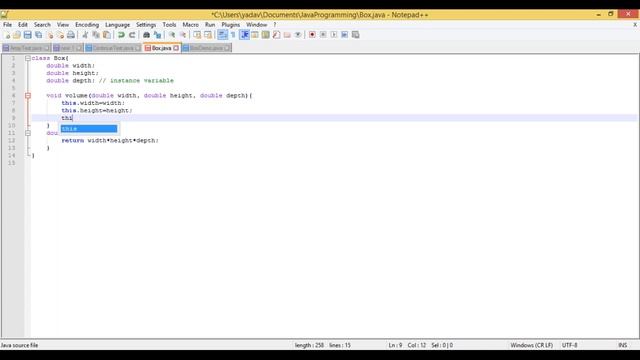The width and height of the screenshot is (640, 360).
Task: Click the Save All toolbar icon
Action: (38, 35)
